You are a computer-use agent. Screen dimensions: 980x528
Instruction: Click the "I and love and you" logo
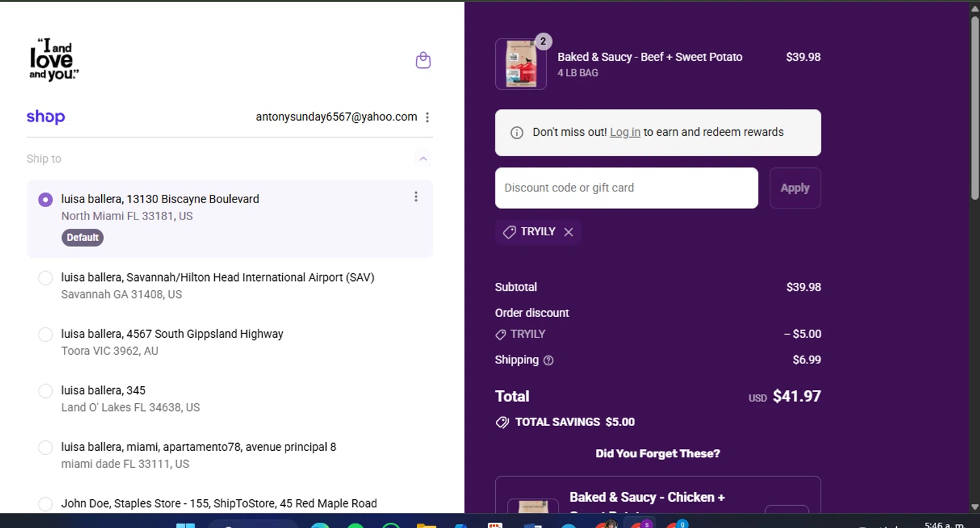54,60
